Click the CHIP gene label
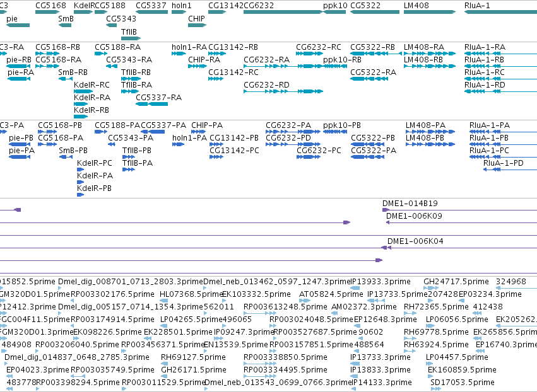537x392 pixels. (x=196, y=18)
